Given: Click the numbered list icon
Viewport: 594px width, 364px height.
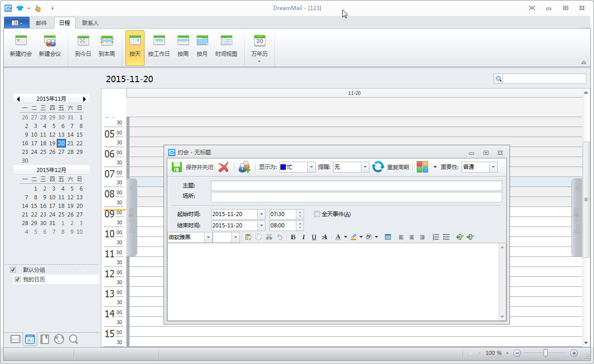Looking at the screenshot, I should click(436, 237).
